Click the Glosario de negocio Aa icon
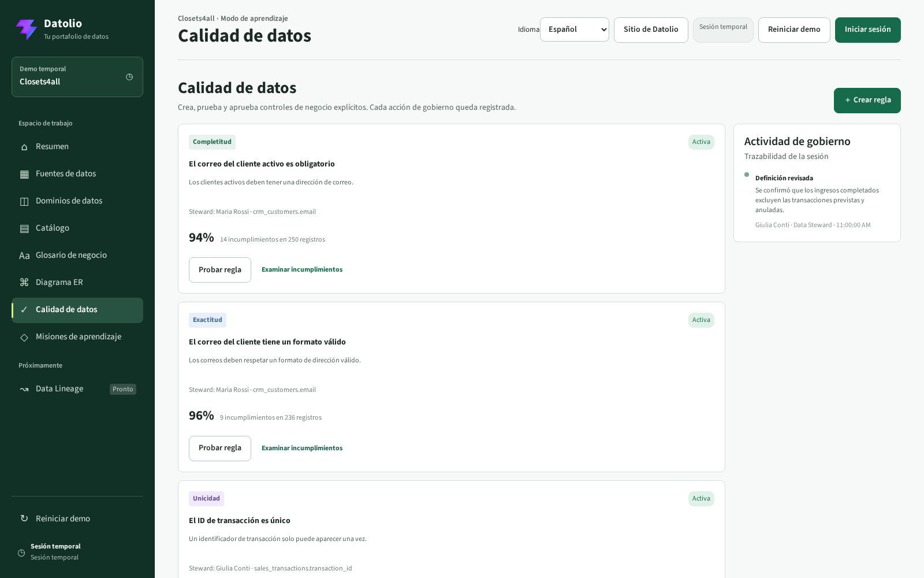 (x=24, y=255)
